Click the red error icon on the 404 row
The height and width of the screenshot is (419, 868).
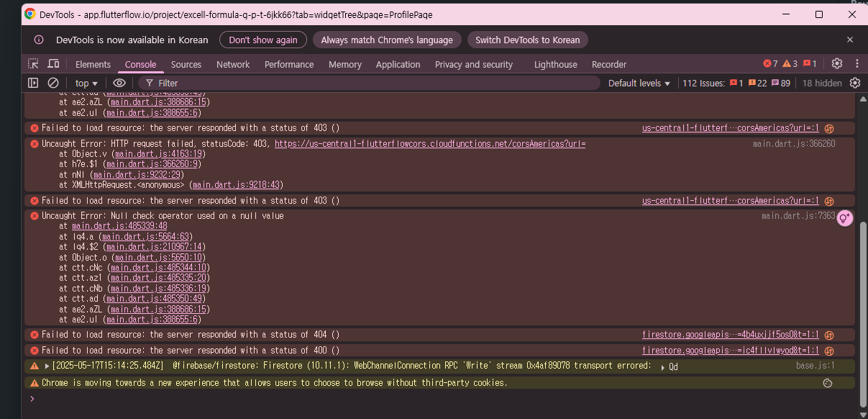35,335
